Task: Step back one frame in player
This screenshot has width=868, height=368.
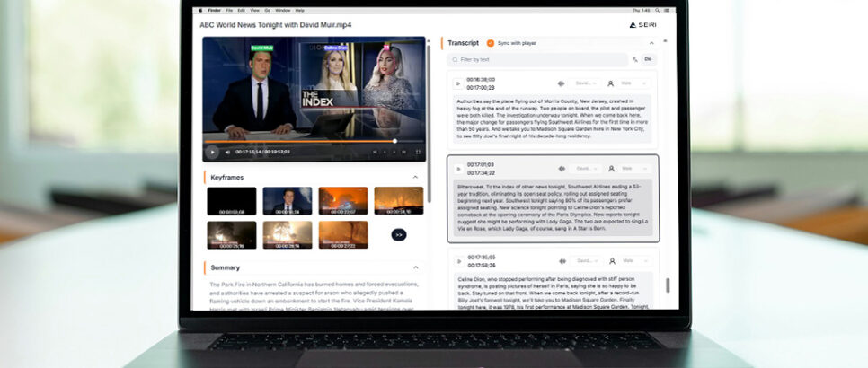Action: (385, 152)
